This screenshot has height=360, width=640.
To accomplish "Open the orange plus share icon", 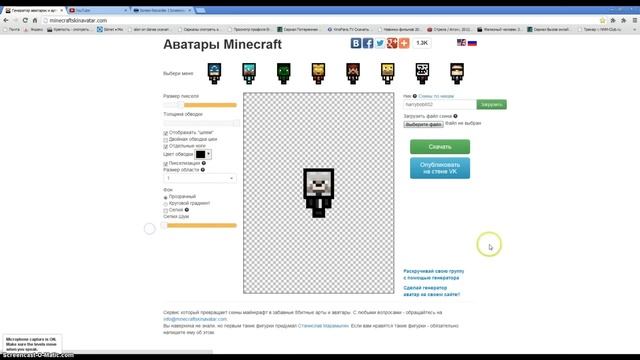I will [404, 43].
